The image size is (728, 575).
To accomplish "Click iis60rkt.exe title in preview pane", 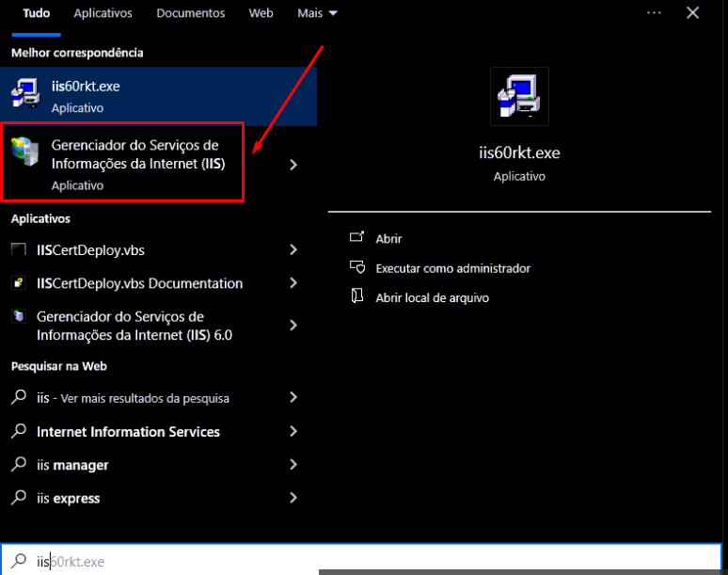I will pos(519,152).
